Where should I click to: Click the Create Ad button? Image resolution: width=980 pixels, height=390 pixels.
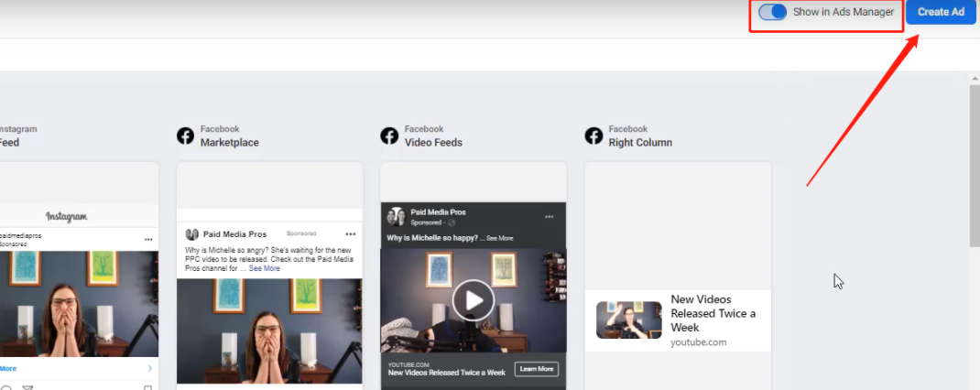[x=941, y=12]
